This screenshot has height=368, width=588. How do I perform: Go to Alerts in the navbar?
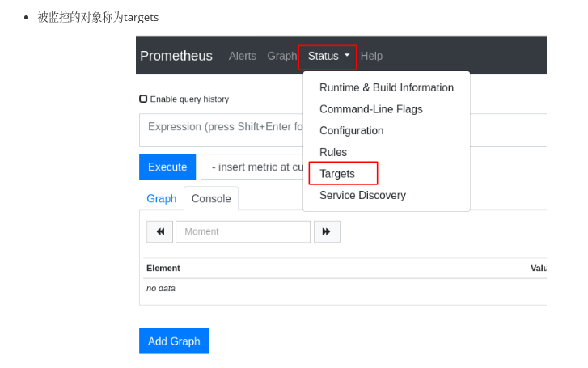(x=243, y=56)
